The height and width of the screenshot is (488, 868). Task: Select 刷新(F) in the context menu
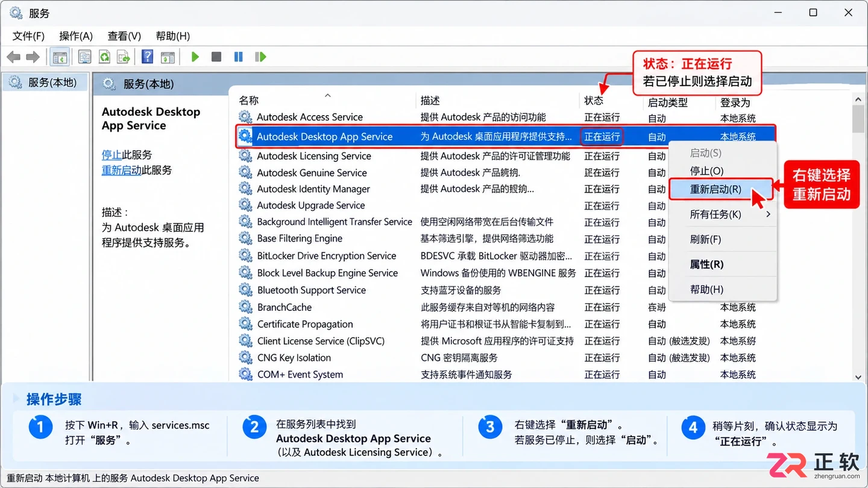click(722, 239)
